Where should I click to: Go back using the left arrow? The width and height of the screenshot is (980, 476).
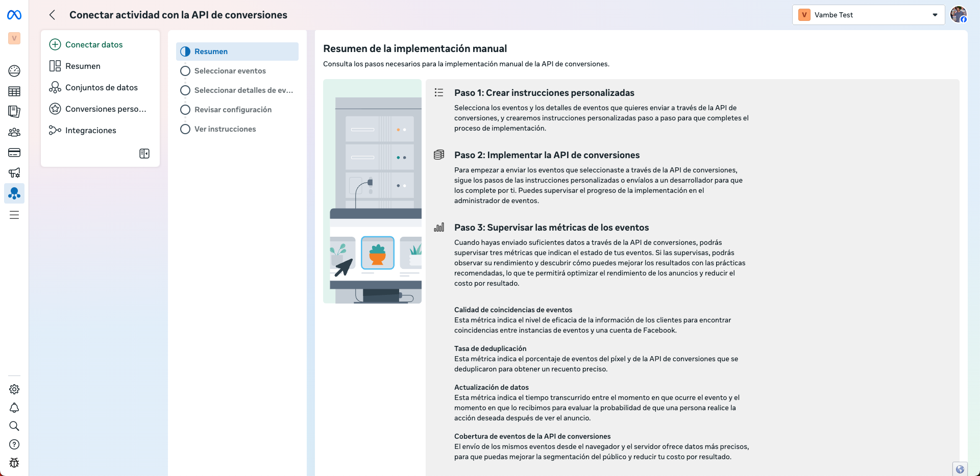pyautogui.click(x=52, y=15)
